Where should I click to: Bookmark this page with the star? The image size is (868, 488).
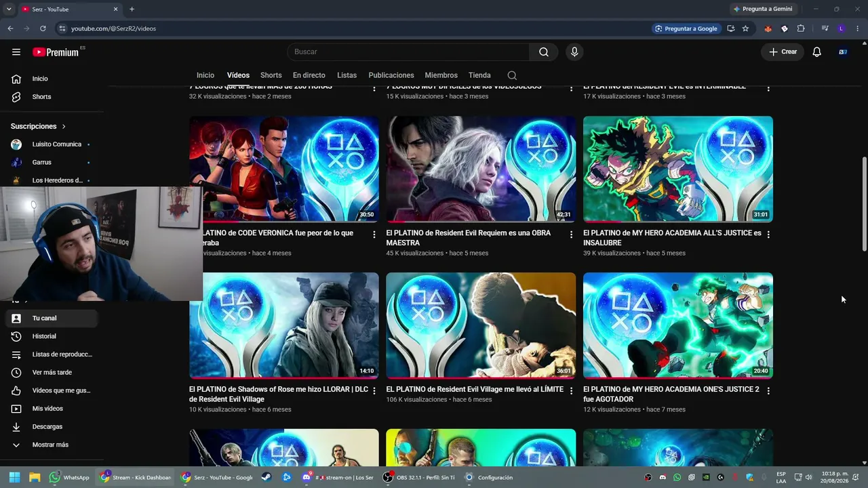745,28
